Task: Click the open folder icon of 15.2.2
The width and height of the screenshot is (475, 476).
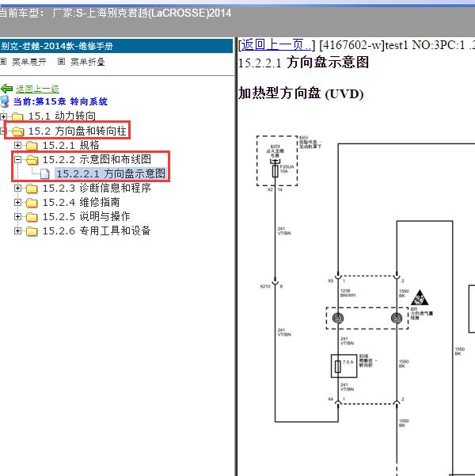Action: pyautogui.click(x=32, y=160)
